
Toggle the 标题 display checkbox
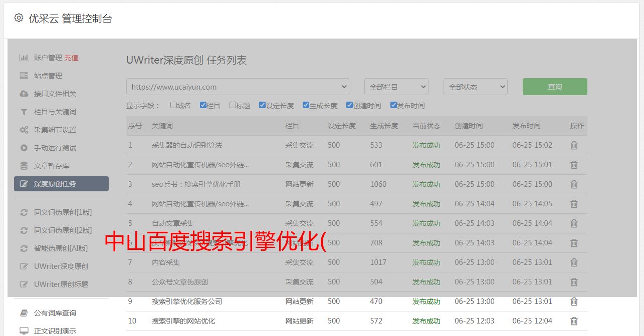233,105
